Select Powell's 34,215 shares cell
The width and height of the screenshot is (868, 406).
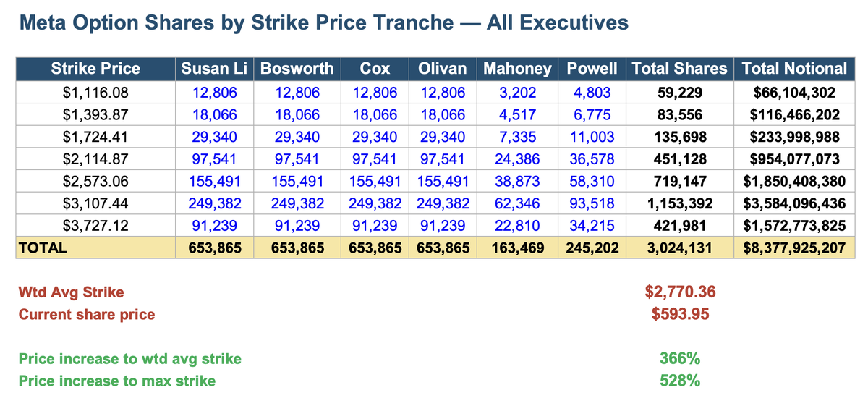pos(592,225)
